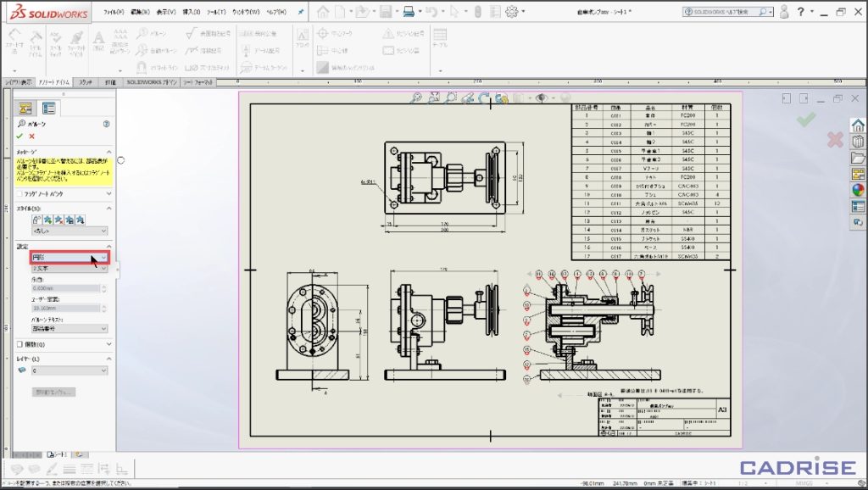Open the File (ファイル) menu
Screen dimensions: 868x490
[x=113, y=13]
